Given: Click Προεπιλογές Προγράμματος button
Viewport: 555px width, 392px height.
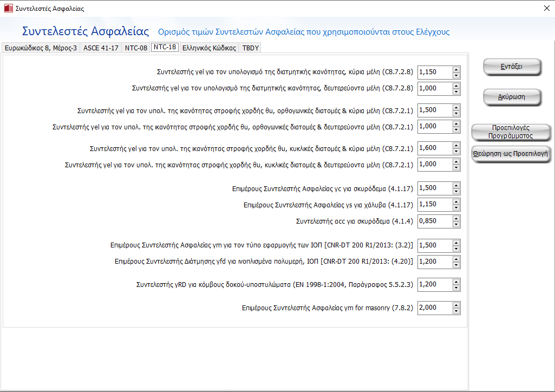Looking at the screenshot, I should [511, 132].
